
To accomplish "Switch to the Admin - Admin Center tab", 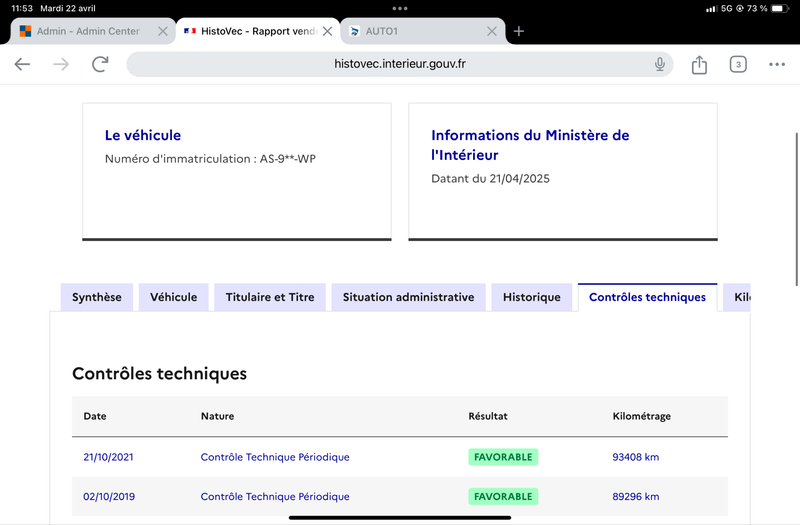I will click(93, 31).
